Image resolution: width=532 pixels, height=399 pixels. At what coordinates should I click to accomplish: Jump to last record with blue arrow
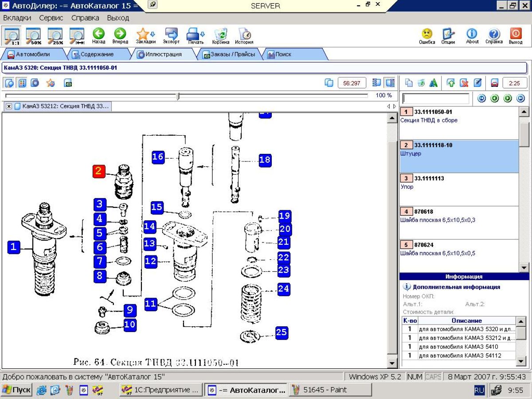tap(521, 98)
